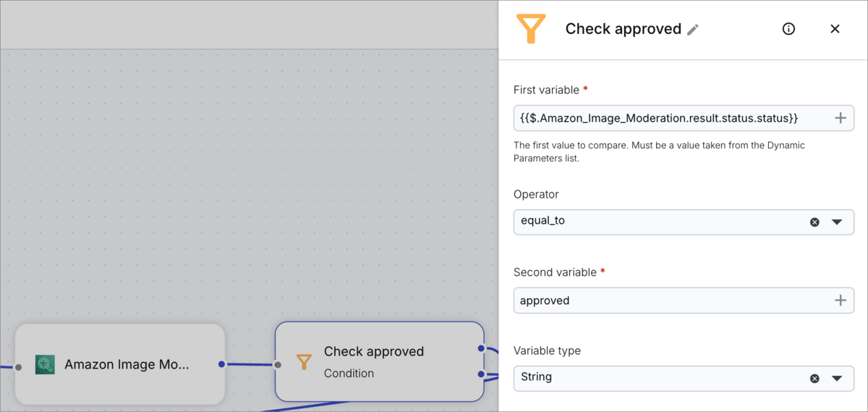
Task: Open the equal_to operator combo box
Action: (684, 222)
